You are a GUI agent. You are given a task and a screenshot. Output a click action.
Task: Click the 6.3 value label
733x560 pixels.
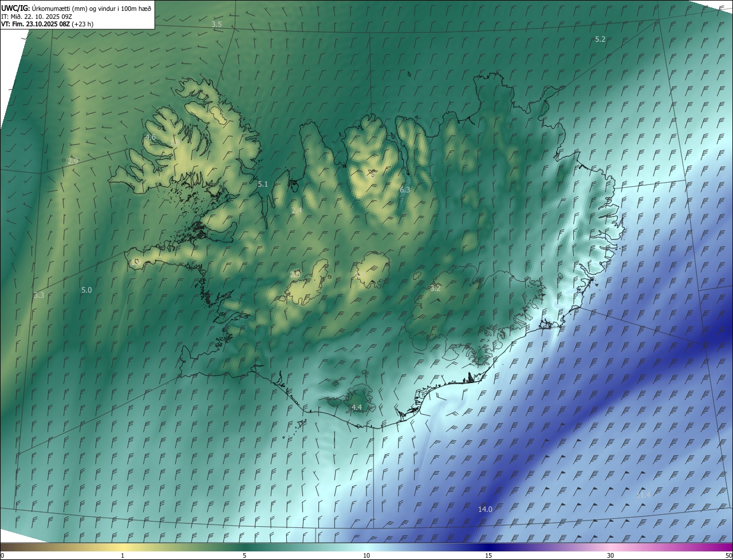pyautogui.click(x=405, y=190)
